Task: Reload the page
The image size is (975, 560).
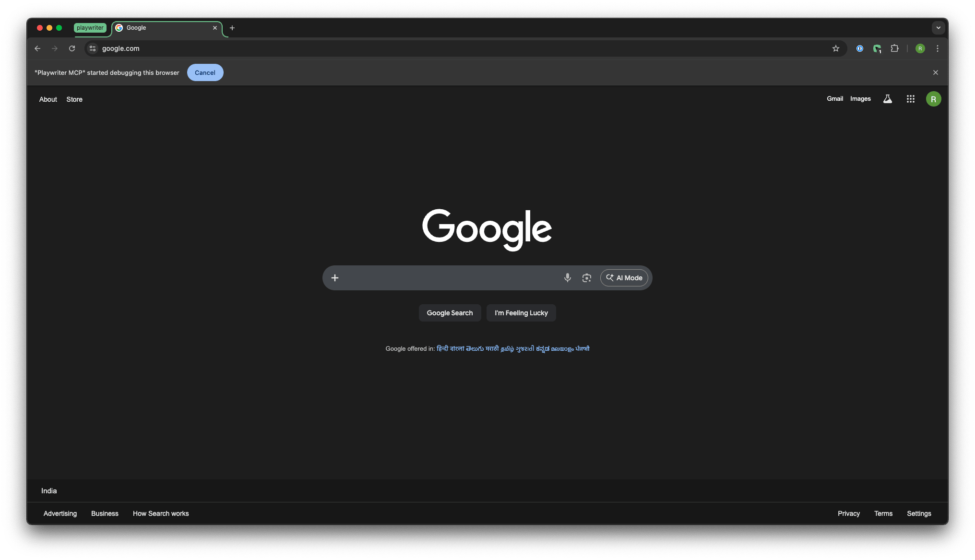Action: click(x=72, y=48)
